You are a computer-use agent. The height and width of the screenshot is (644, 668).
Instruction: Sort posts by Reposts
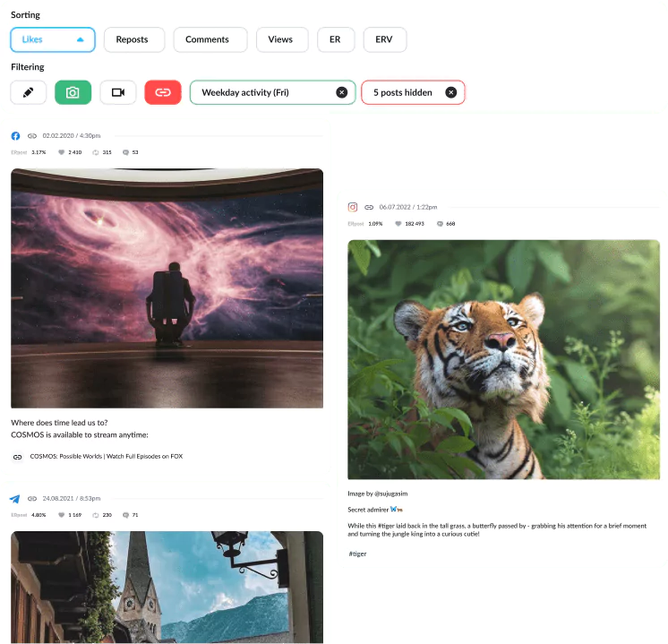pyautogui.click(x=134, y=39)
